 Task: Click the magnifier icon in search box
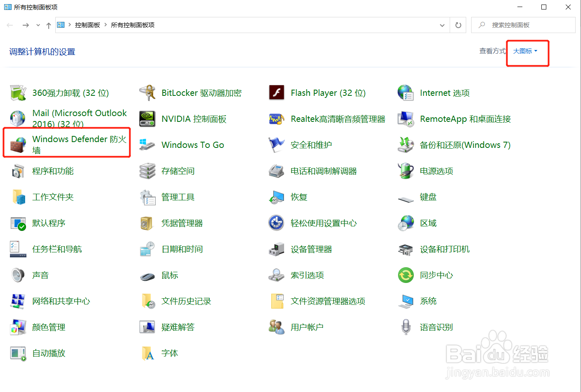coord(481,25)
